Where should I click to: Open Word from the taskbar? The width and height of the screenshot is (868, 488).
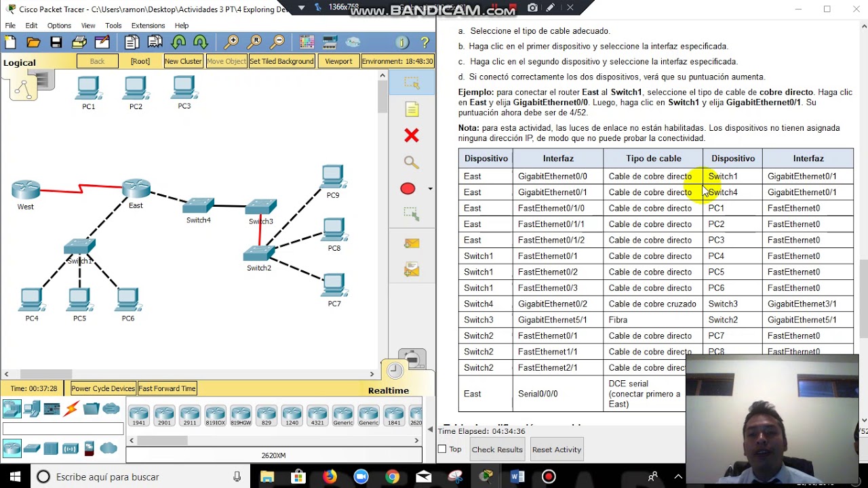(517, 477)
